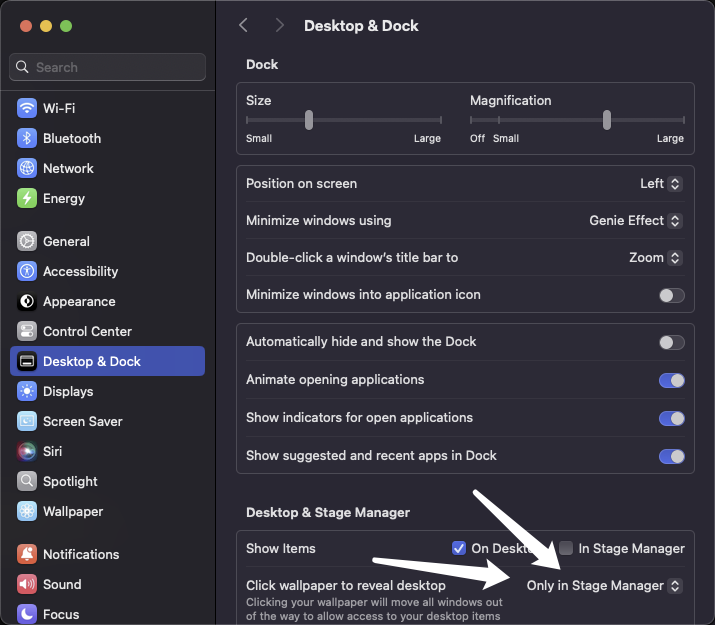Click the Desktop & Stage Manager heading
This screenshot has height=625, width=715.
tap(328, 512)
